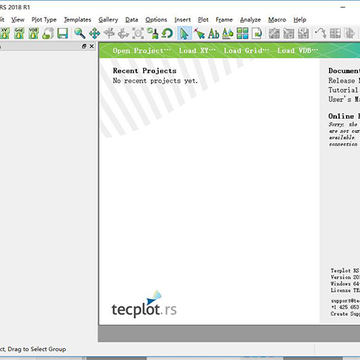The height and width of the screenshot is (360, 360).
Task: Click the grayed grid table icon
Action: tap(335, 33)
